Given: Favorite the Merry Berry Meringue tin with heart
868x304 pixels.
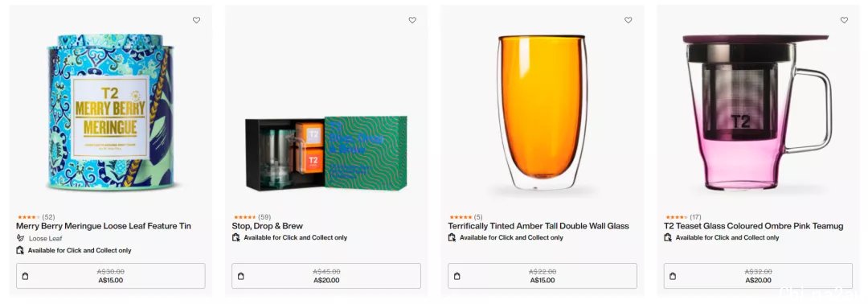Looking at the screenshot, I should point(197,20).
